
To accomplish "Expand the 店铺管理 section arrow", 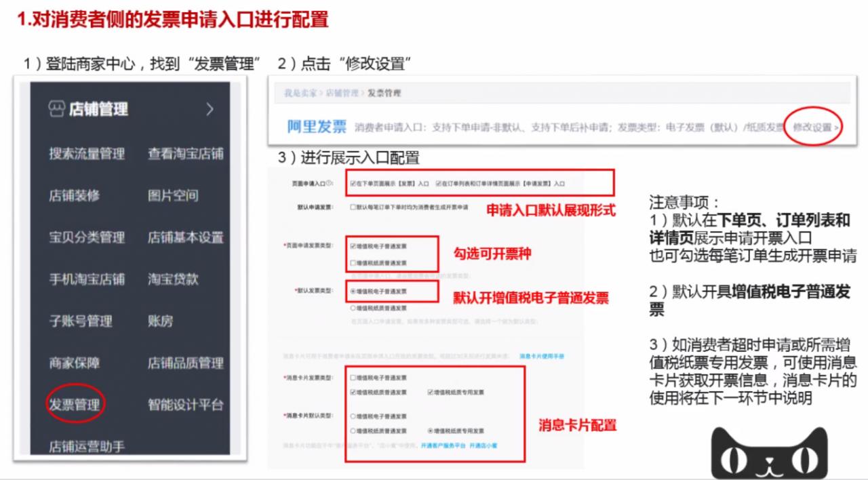I will click(x=210, y=108).
